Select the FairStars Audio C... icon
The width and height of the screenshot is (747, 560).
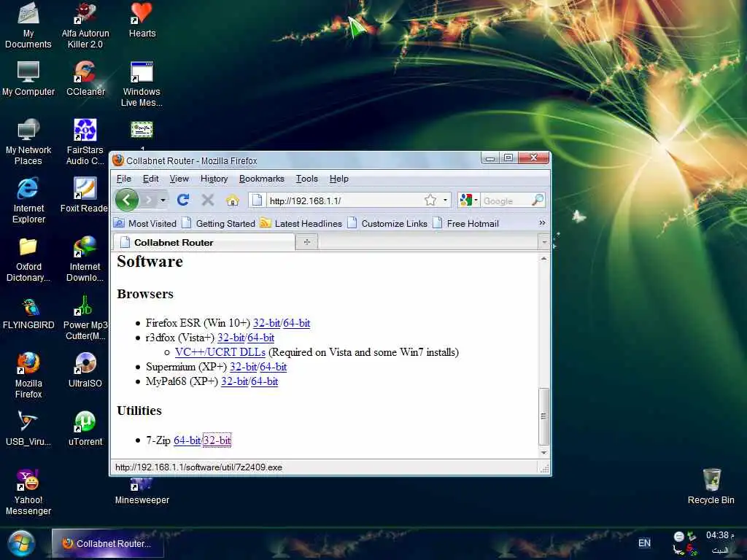point(85,141)
